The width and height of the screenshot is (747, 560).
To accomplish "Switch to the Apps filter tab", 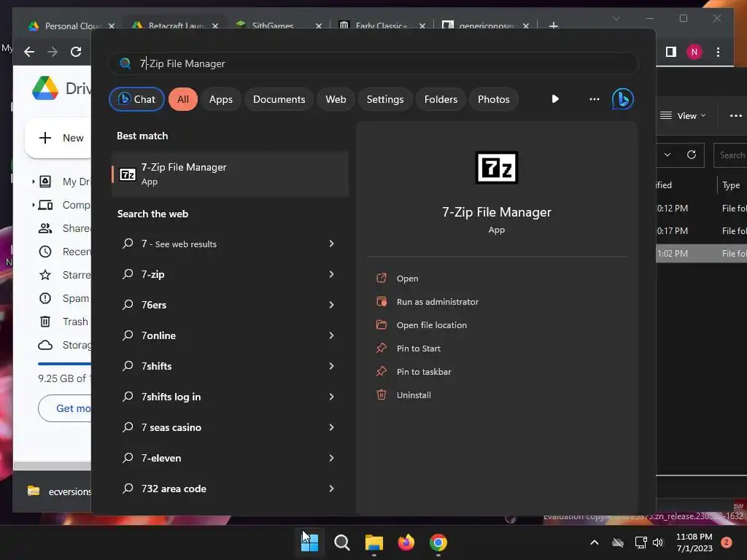I will pos(220,99).
